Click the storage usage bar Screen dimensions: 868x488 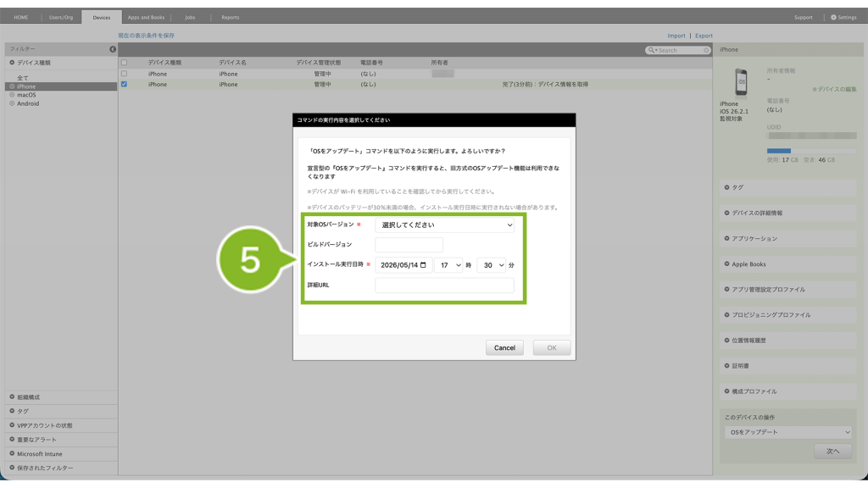coord(811,151)
